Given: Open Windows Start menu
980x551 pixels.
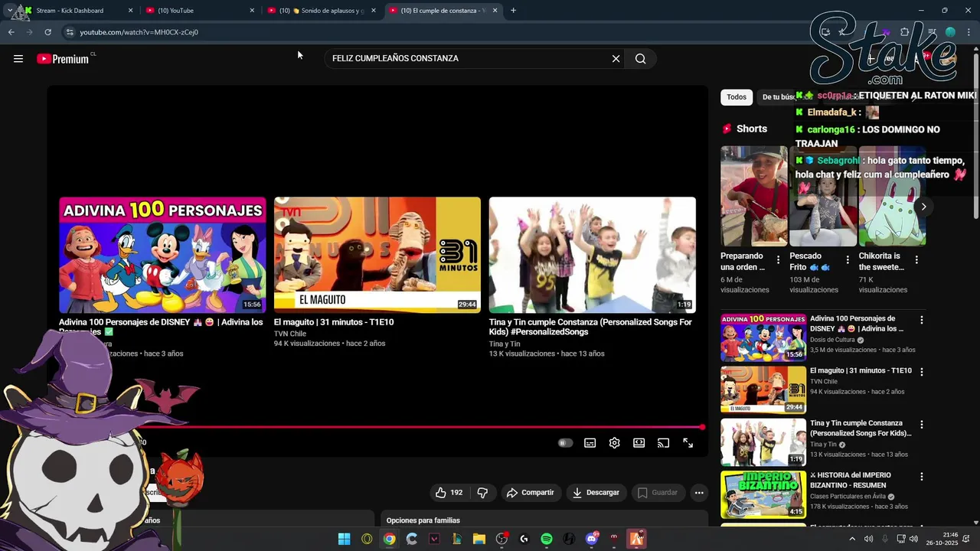Looking at the screenshot, I should tap(345, 539).
